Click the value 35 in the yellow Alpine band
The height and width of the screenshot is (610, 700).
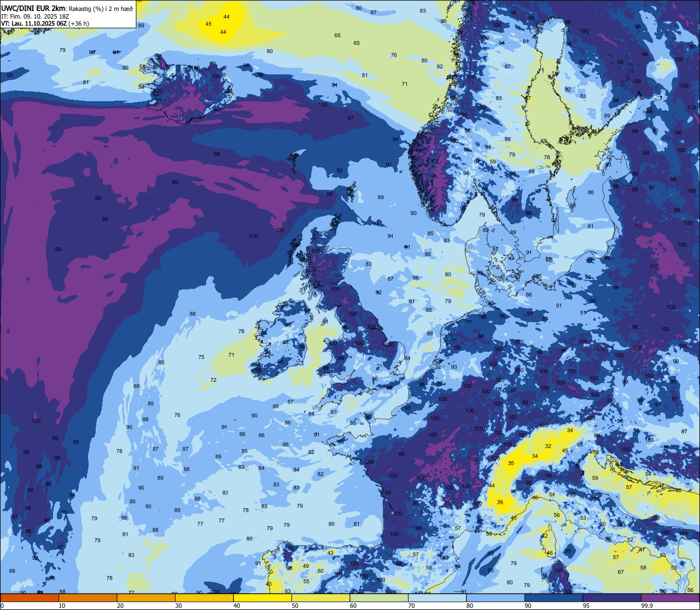(511, 463)
